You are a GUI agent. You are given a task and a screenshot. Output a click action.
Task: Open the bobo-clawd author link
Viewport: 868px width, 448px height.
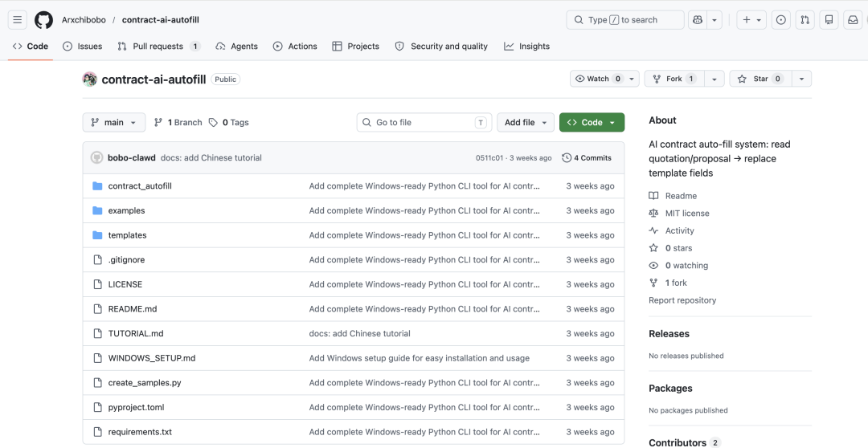pyautogui.click(x=132, y=157)
